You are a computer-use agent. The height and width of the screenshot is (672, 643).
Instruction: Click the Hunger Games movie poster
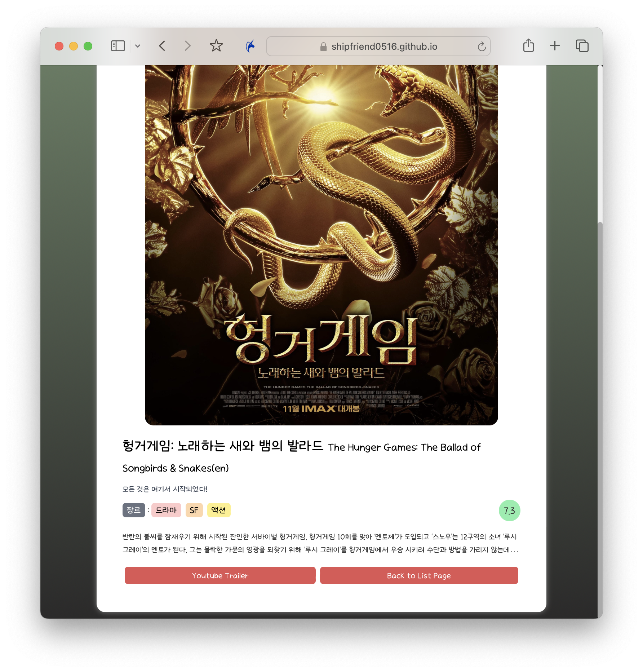(x=321, y=245)
